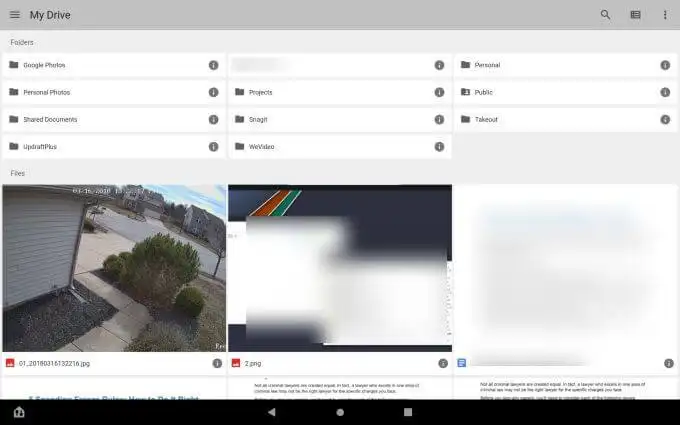Screen dimensions: 680x425
Task: Tap the Android back button
Action: (x=271, y=412)
